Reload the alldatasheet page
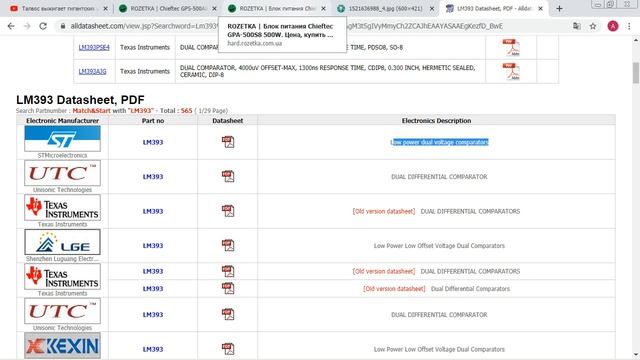This screenshot has width=640, height=360. tap(43, 26)
